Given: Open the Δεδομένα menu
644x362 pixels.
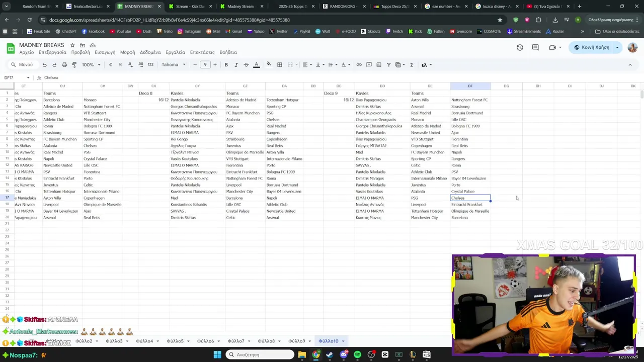Looking at the screenshot, I should (150, 52).
